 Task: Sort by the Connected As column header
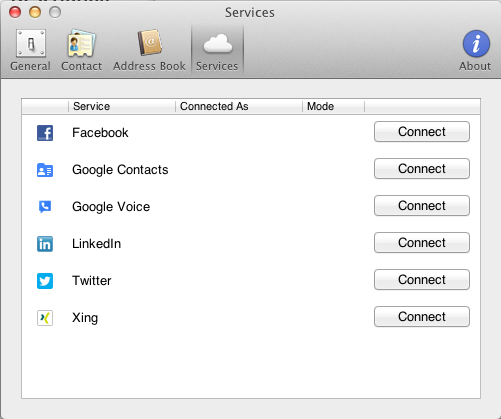point(239,106)
